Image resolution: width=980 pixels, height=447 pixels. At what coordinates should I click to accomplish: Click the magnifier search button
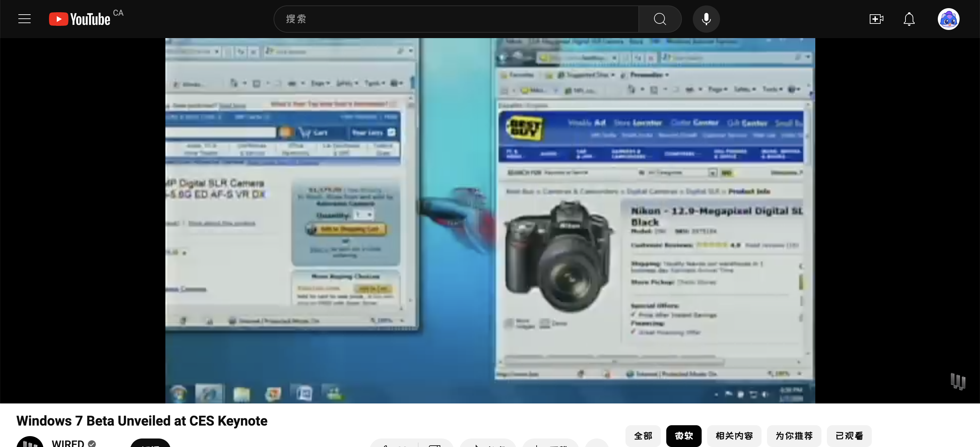[660, 19]
